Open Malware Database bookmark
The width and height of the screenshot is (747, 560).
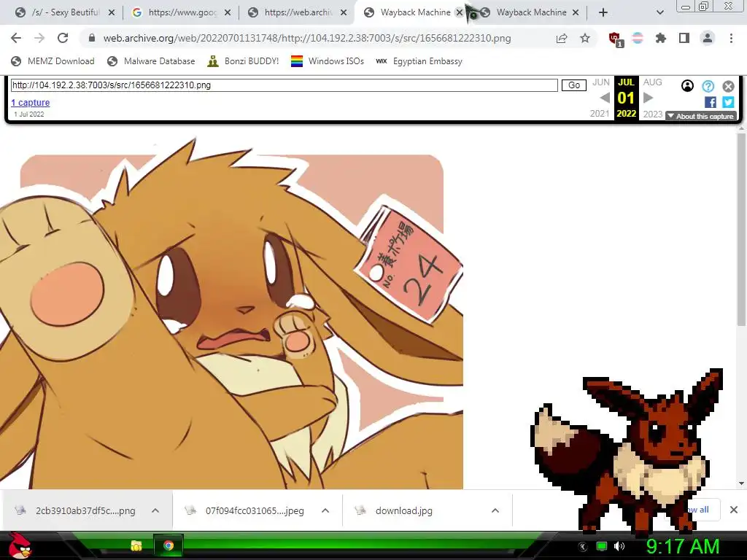click(x=152, y=61)
